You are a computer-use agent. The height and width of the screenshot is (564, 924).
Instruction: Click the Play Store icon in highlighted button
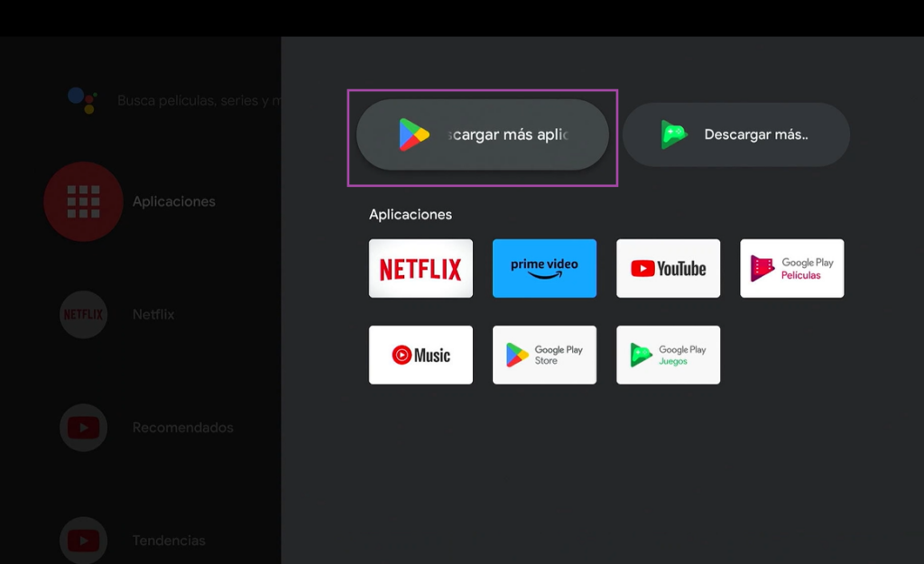point(414,134)
